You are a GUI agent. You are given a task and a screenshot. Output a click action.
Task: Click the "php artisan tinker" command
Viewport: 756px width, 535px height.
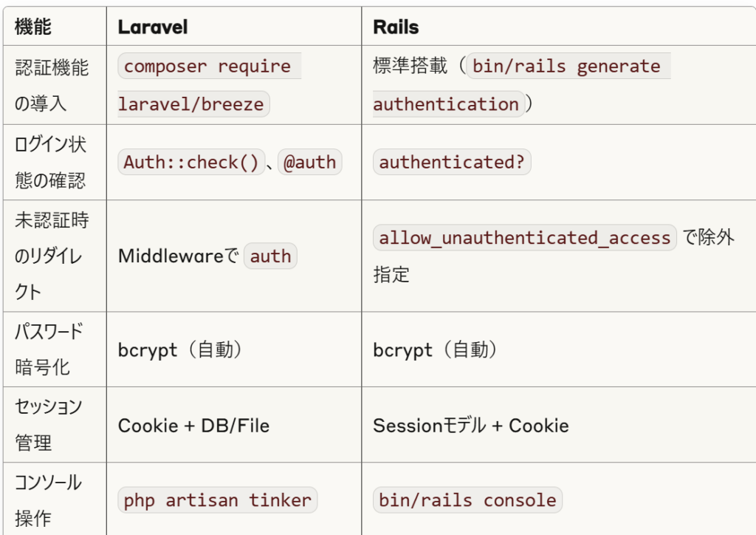tap(218, 500)
